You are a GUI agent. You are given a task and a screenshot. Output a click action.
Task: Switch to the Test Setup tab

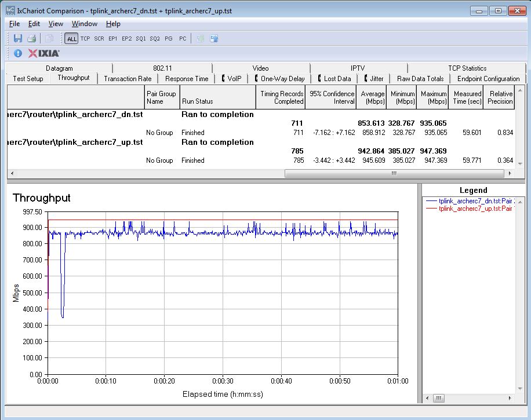click(x=28, y=79)
